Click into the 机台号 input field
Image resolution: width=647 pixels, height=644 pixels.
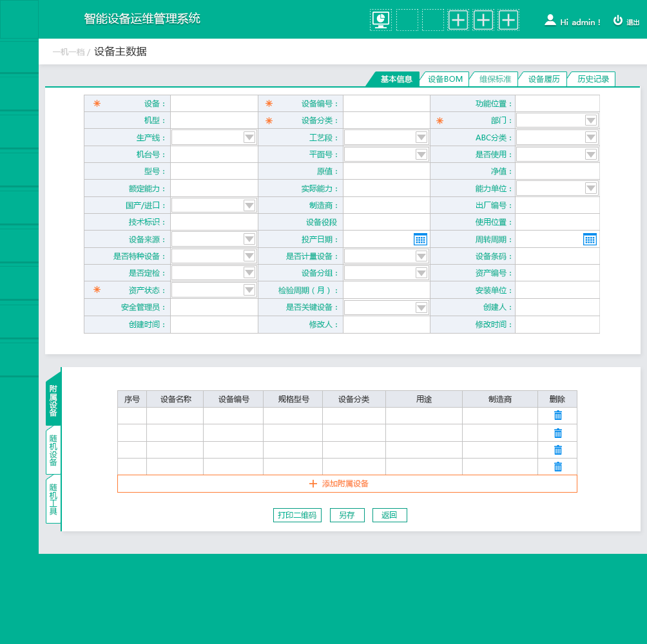[x=214, y=154]
